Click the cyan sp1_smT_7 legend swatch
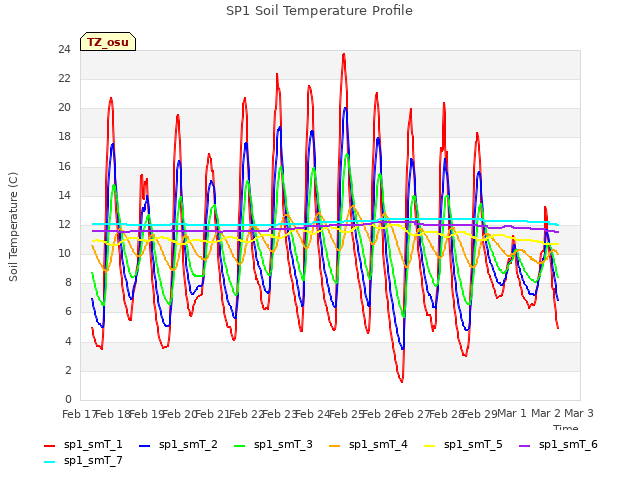640x480 pixels. click(x=49, y=462)
